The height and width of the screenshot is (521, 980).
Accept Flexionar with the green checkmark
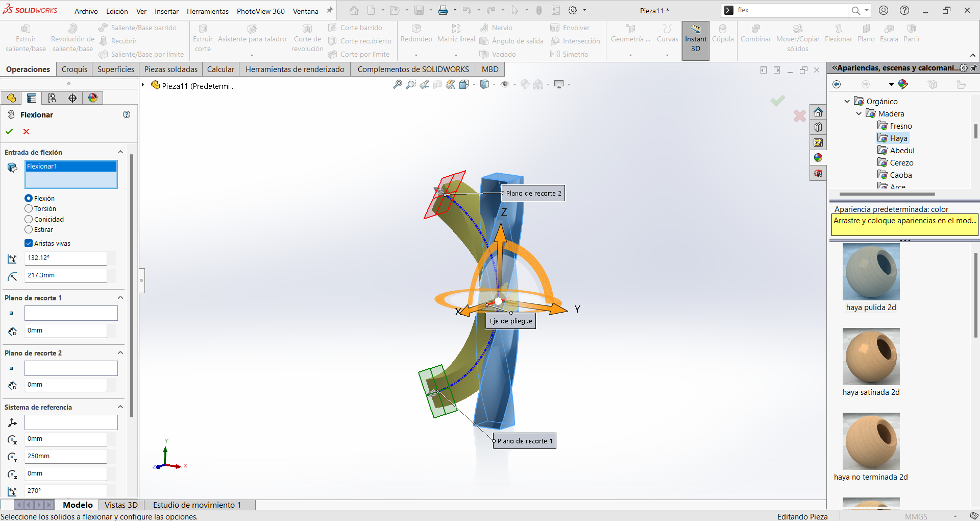tap(9, 132)
